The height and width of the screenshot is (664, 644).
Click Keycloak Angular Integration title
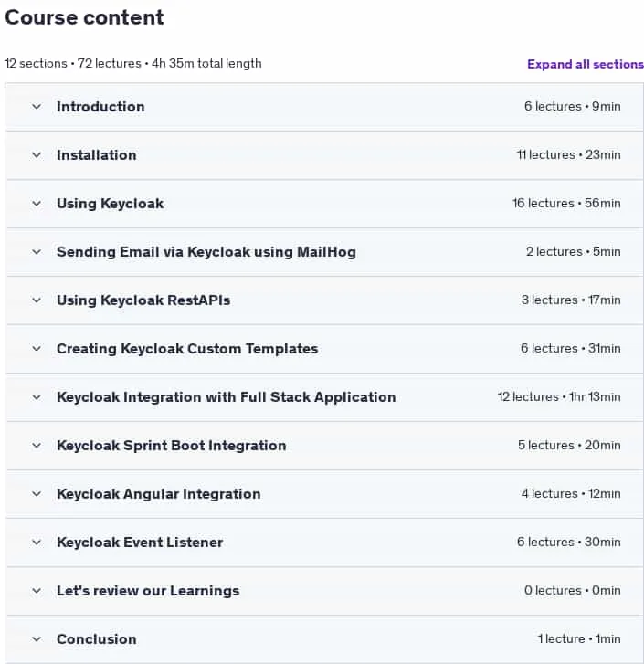pos(159,494)
